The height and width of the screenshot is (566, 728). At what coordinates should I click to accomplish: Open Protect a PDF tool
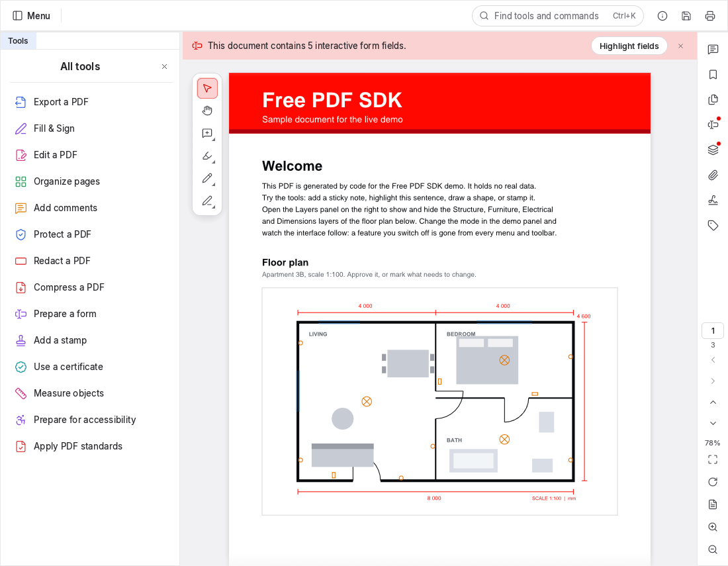point(91,234)
